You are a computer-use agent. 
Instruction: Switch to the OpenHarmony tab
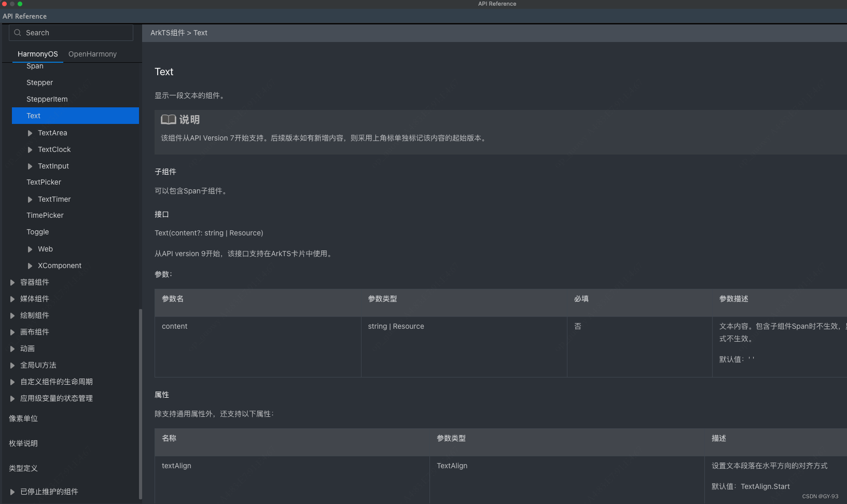pos(92,54)
